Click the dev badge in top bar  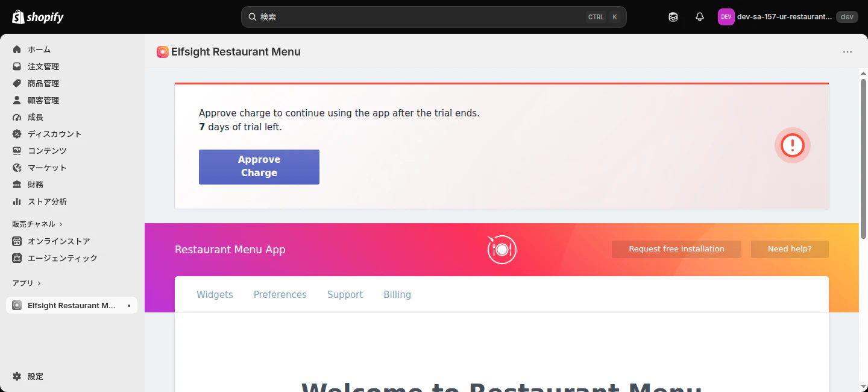(x=847, y=17)
